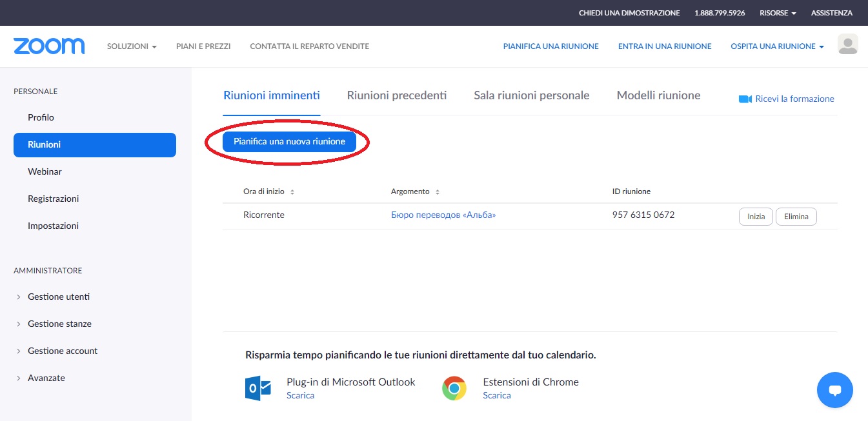This screenshot has height=421, width=868.
Task: Click the Microsoft Outlook plug-in icon
Action: coord(257,388)
